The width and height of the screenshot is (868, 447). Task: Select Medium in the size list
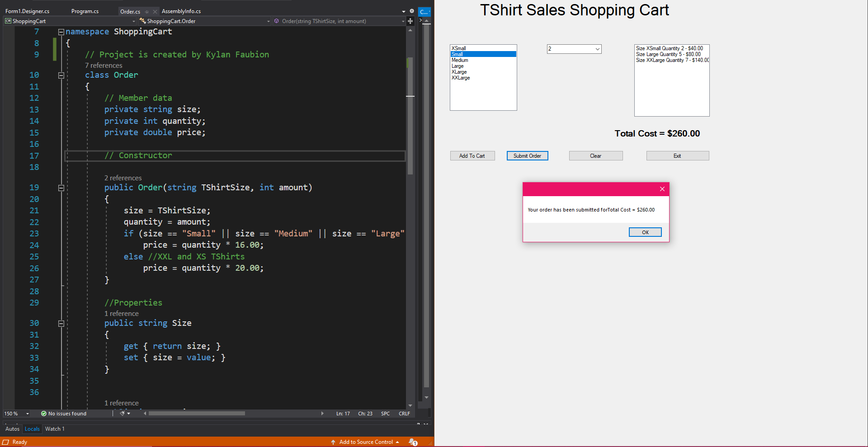tap(460, 60)
